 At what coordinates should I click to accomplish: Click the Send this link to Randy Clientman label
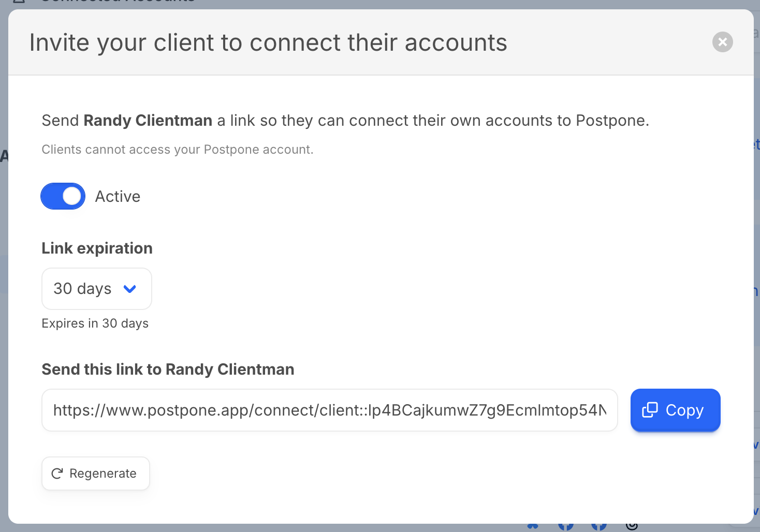(168, 369)
